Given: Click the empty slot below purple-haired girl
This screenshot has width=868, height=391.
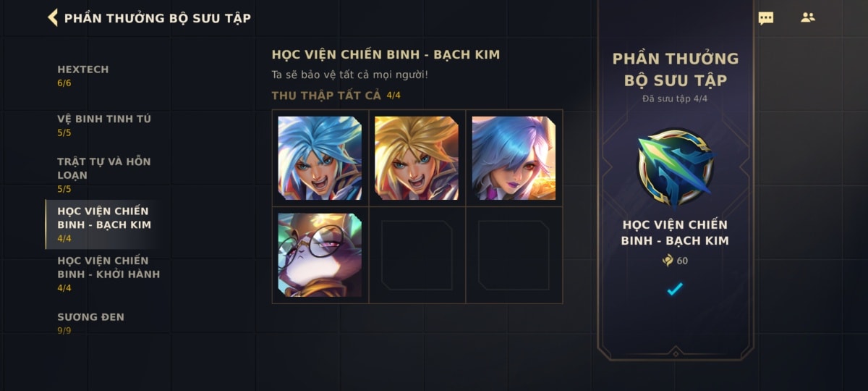Looking at the screenshot, I should pyautogui.click(x=514, y=255).
